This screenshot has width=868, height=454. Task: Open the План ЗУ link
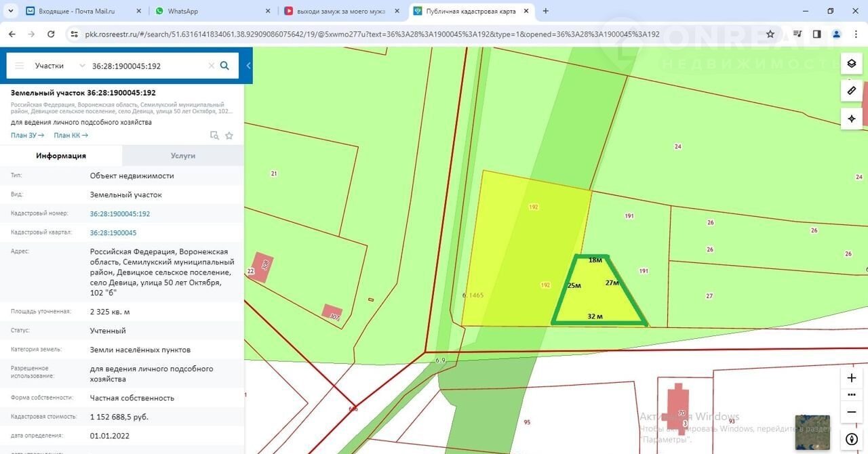[27, 136]
